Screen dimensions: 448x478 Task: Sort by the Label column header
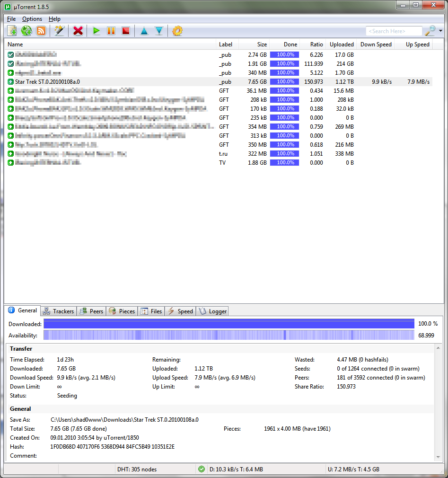227,44
